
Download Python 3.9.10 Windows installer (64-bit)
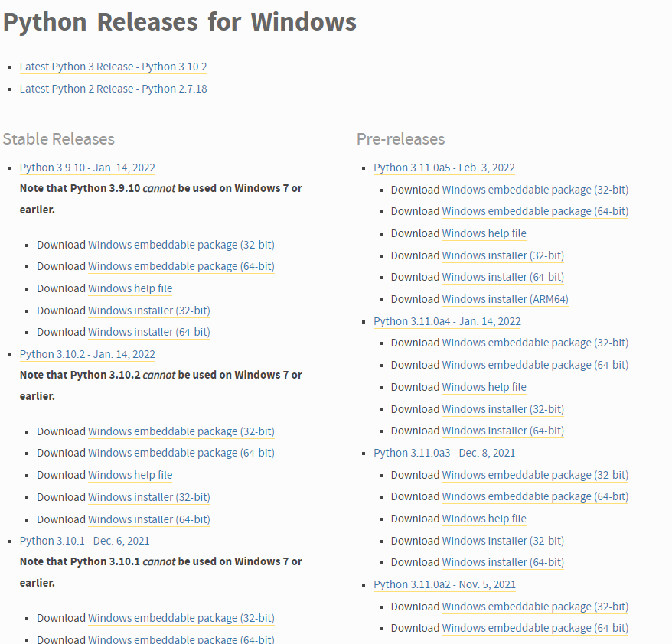point(149,332)
